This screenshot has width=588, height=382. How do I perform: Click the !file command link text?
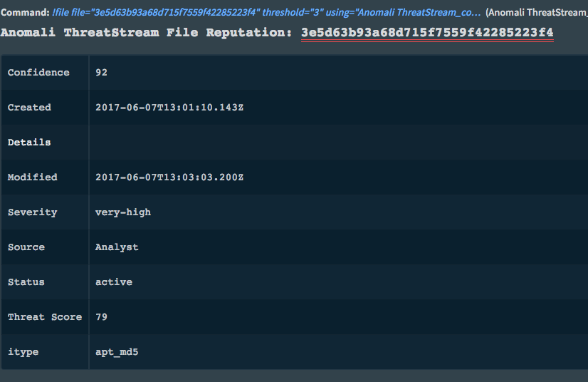[266, 14]
